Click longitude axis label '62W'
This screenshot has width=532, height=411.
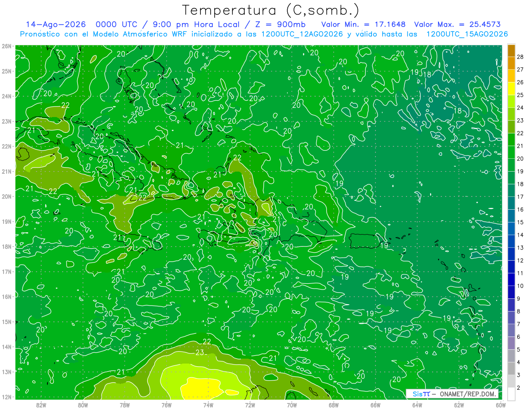pos(459,405)
